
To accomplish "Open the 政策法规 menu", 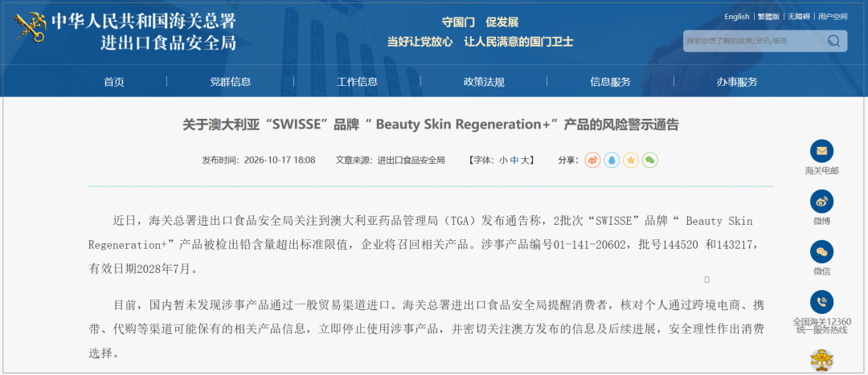I will coord(484,82).
